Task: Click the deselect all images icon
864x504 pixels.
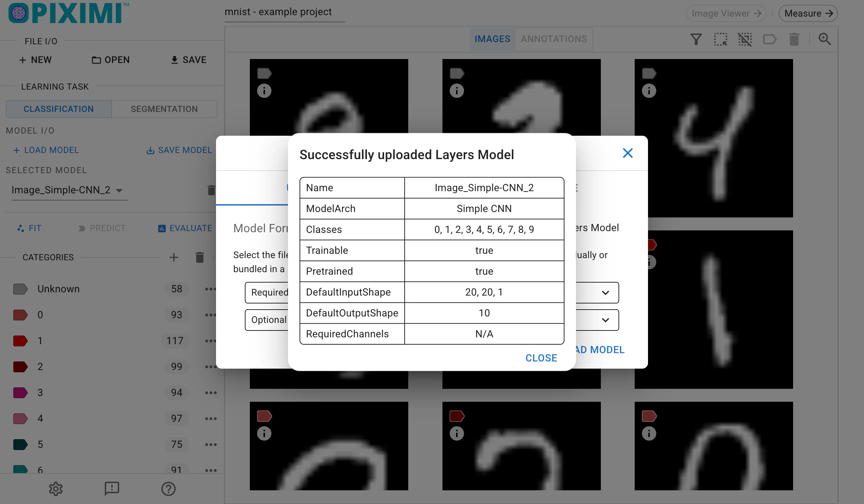Action: click(x=745, y=39)
